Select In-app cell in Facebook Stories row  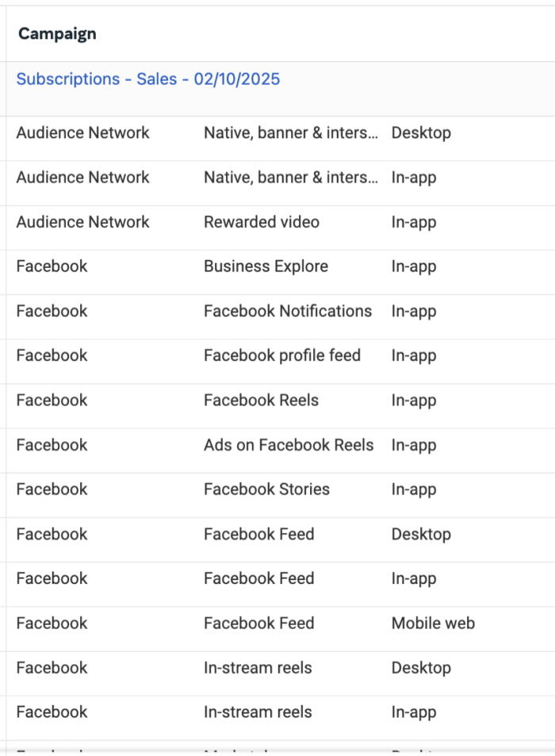click(414, 490)
